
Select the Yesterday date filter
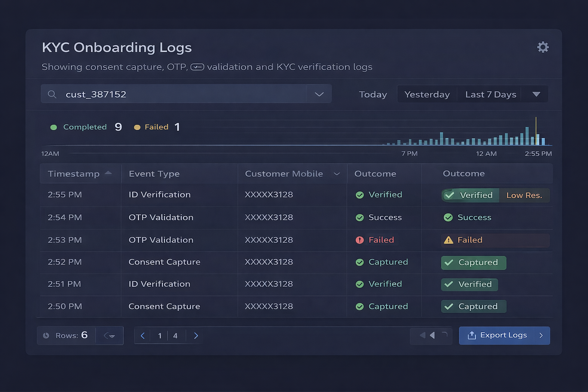pyautogui.click(x=427, y=95)
